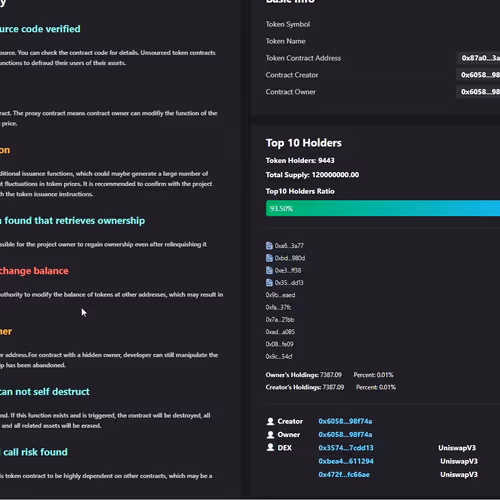The image size is (500, 500).
Task: Click the person icon next to DEX
Action: coord(270,448)
